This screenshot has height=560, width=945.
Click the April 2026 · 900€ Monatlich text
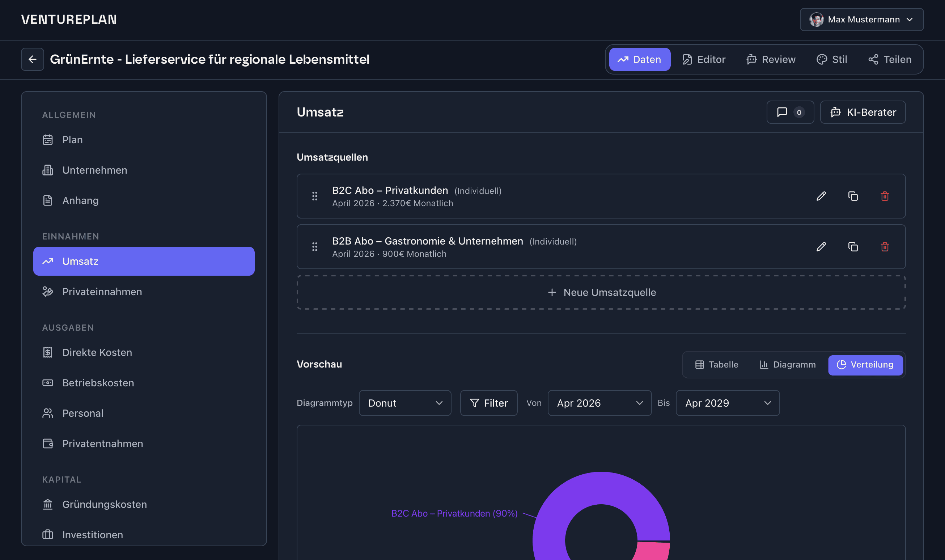389,254
